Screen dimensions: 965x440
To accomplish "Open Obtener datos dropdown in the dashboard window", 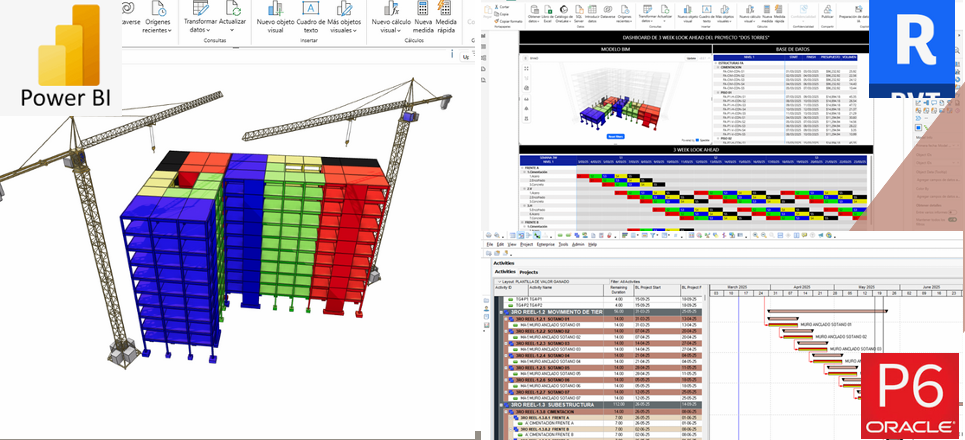I will click(534, 13).
